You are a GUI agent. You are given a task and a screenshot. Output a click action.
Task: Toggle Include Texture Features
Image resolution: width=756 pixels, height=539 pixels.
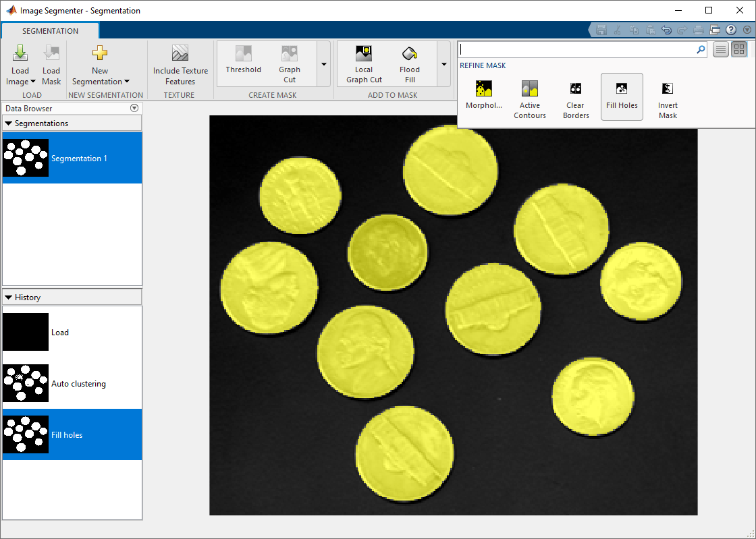[180, 65]
